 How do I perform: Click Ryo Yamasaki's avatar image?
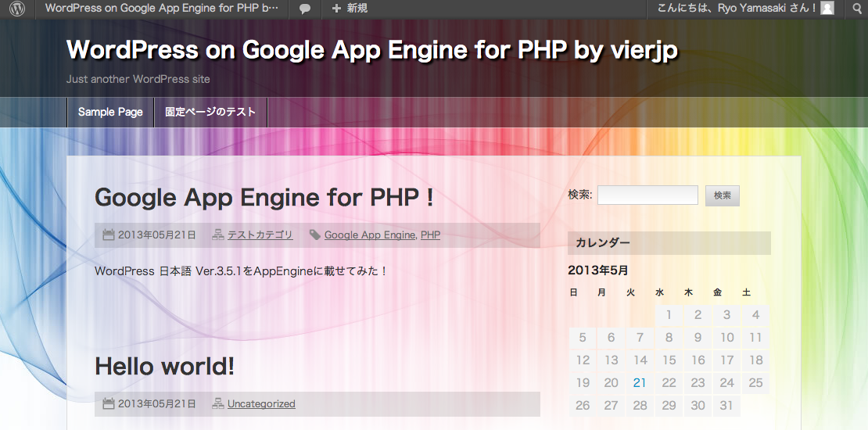[x=827, y=9]
